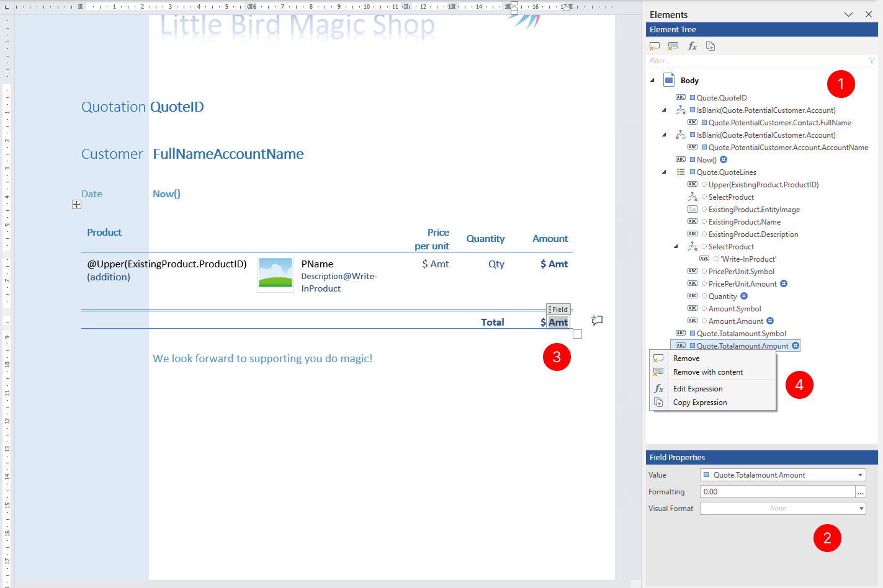Click the Element Tree panel header
Screen dimensions: 883x588
(x=762, y=30)
